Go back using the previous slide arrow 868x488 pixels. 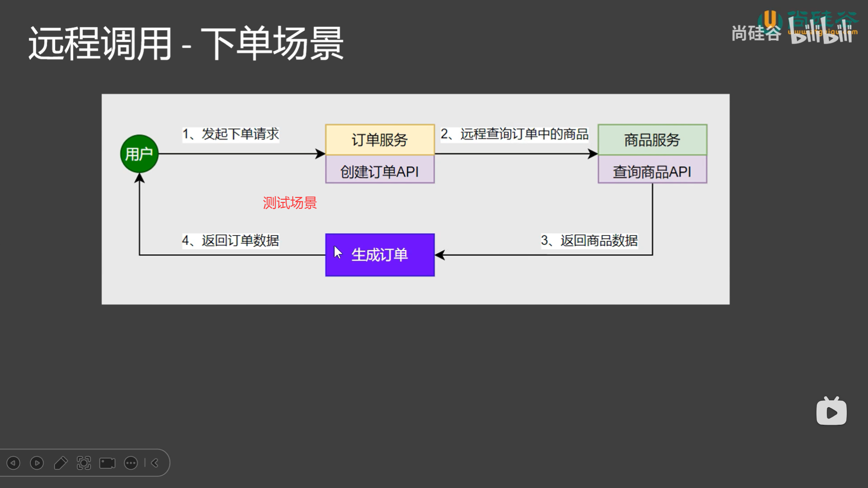[14, 463]
